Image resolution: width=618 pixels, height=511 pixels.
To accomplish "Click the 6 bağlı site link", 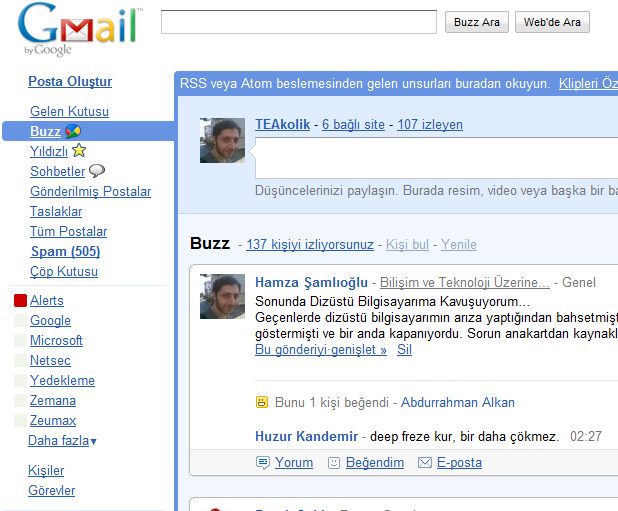I will coord(353,124).
